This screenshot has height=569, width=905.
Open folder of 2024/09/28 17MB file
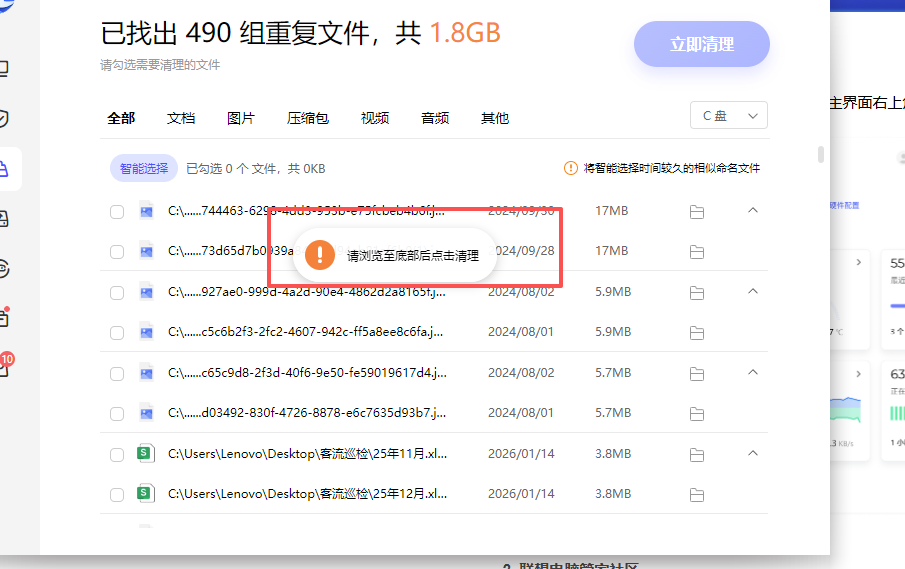click(697, 251)
